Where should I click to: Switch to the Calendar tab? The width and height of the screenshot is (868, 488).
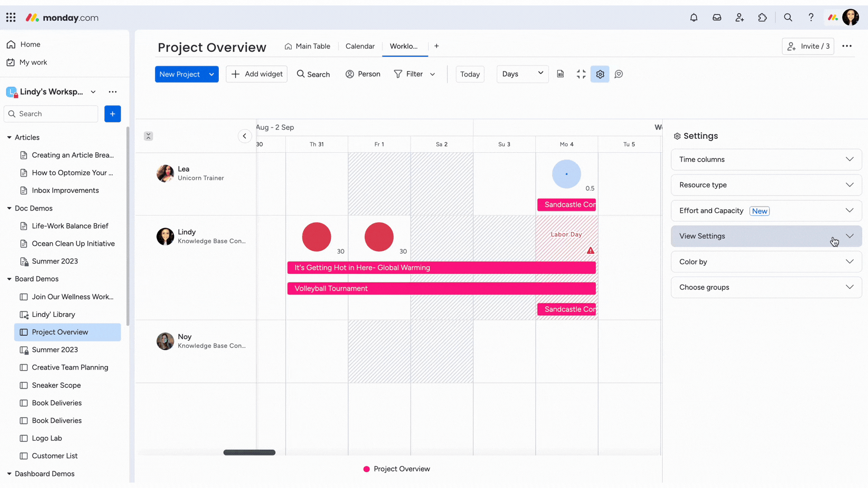pos(360,46)
